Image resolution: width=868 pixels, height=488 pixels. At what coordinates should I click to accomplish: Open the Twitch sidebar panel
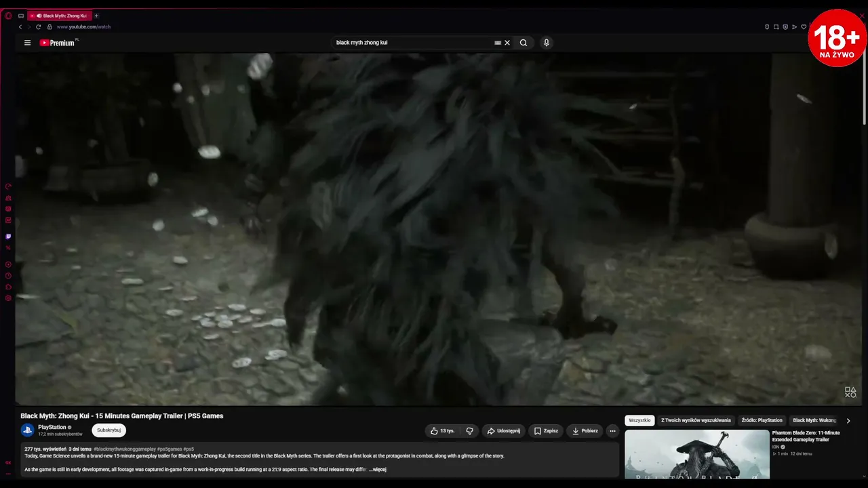click(8, 237)
